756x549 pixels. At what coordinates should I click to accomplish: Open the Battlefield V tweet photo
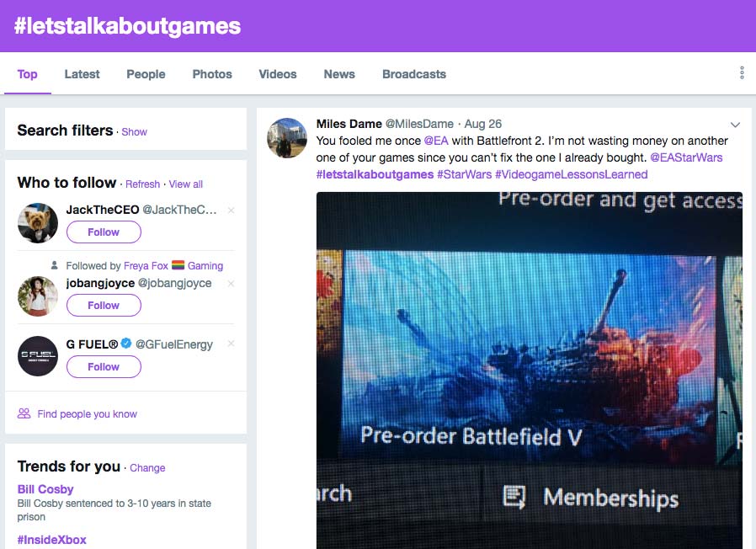click(x=530, y=370)
